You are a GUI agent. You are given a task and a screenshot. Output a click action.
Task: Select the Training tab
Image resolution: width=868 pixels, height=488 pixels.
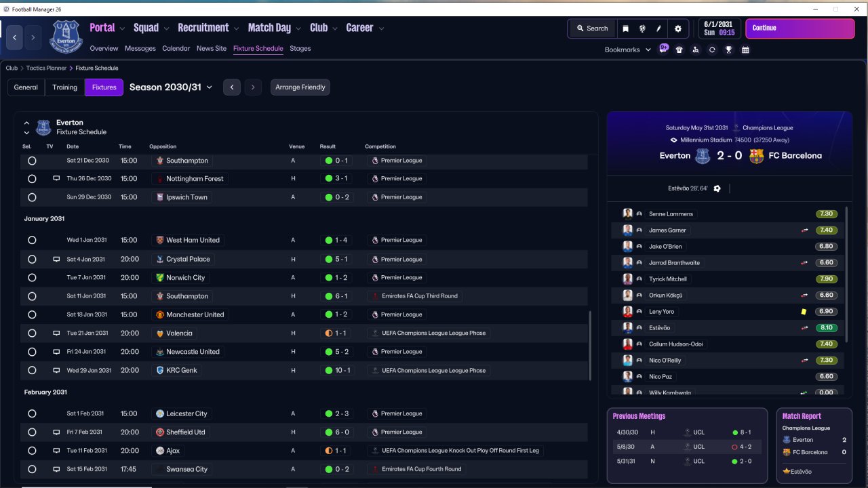(x=65, y=87)
